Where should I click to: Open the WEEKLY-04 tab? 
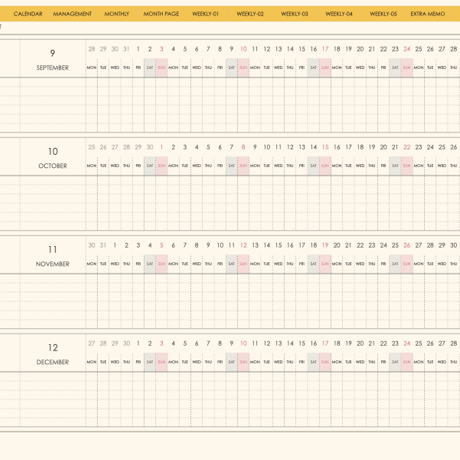(339, 14)
